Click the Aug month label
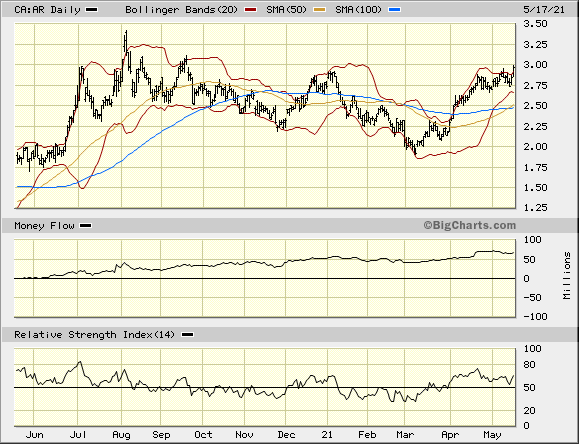Image resolution: width=579 pixels, height=444 pixels. pos(121,435)
